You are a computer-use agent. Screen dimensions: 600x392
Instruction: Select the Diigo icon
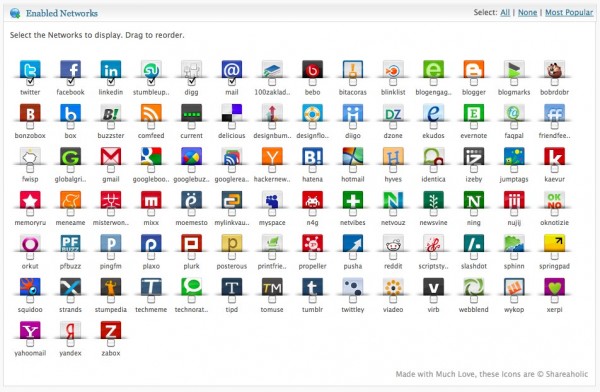pos(353,113)
